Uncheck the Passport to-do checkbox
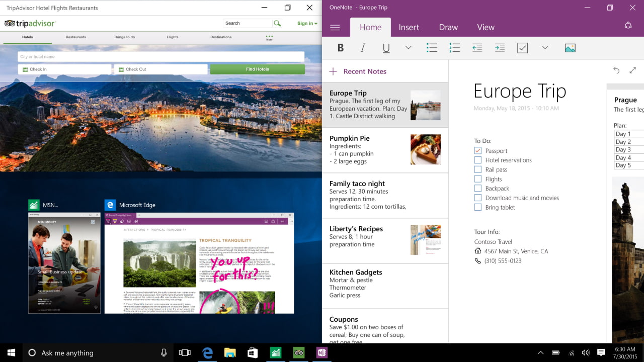 tap(478, 151)
